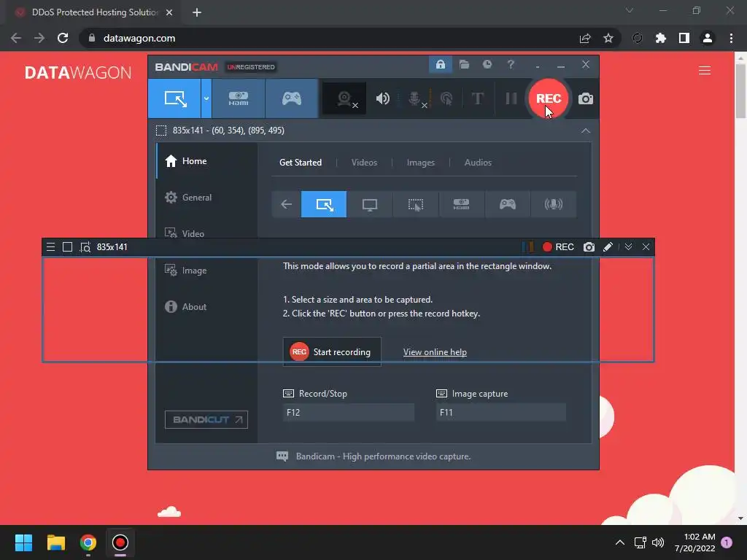
Task: Open the Image settings section
Action: click(x=206, y=270)
